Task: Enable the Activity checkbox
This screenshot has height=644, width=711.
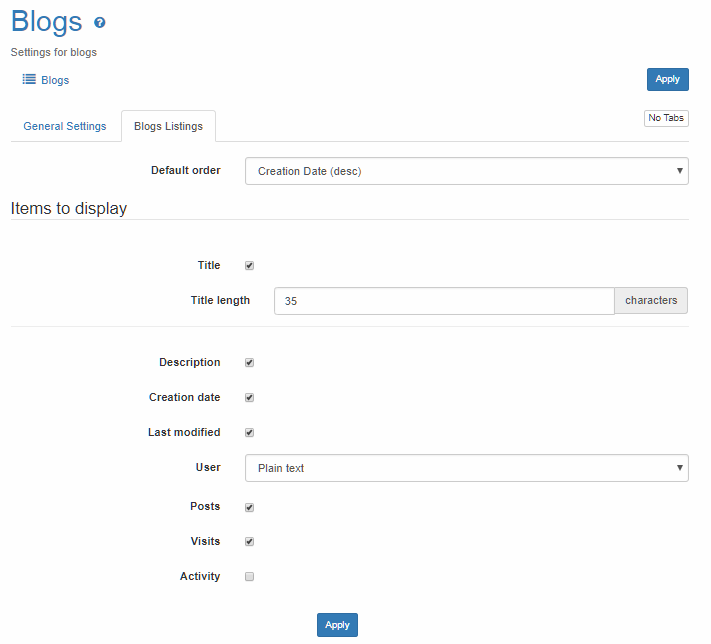Action: [250, 577]
